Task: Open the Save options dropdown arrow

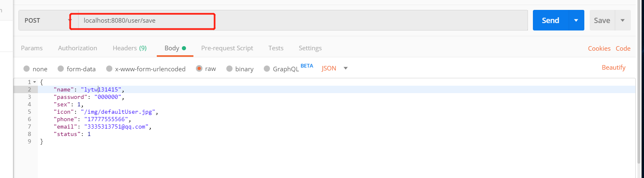Action: pyautogui.click(x=623, y=21)
